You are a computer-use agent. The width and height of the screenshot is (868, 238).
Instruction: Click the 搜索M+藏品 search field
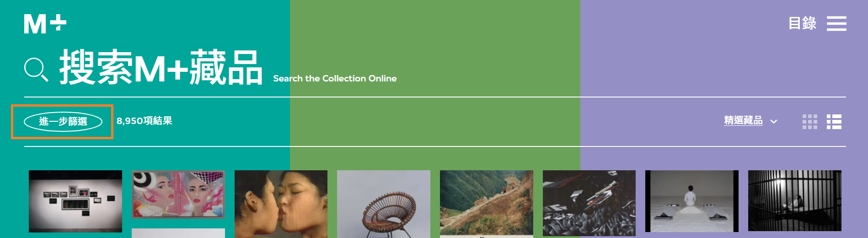click(x=161, y=68)
